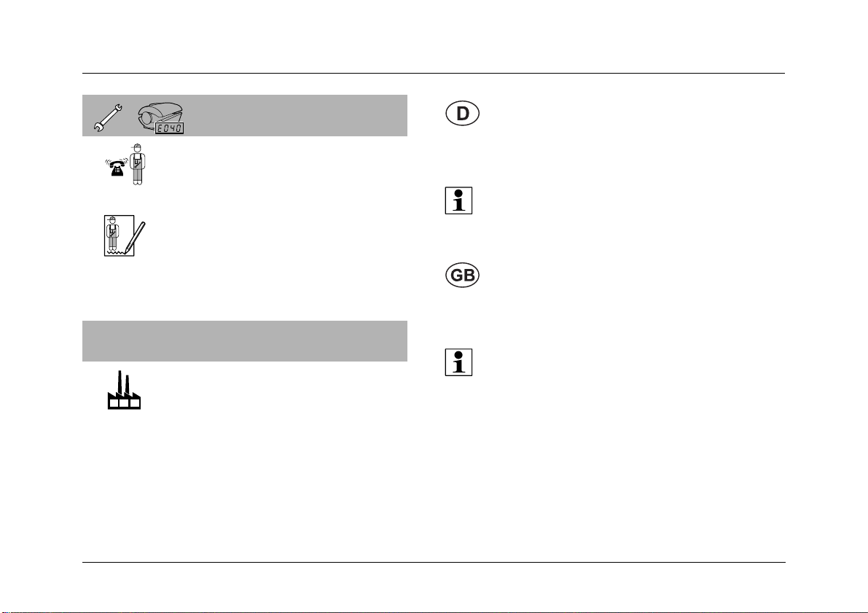Click the horizontal rule at page top
Viewport: 868px width, 613px height.
pyautogui.click(x=434, y=73)
